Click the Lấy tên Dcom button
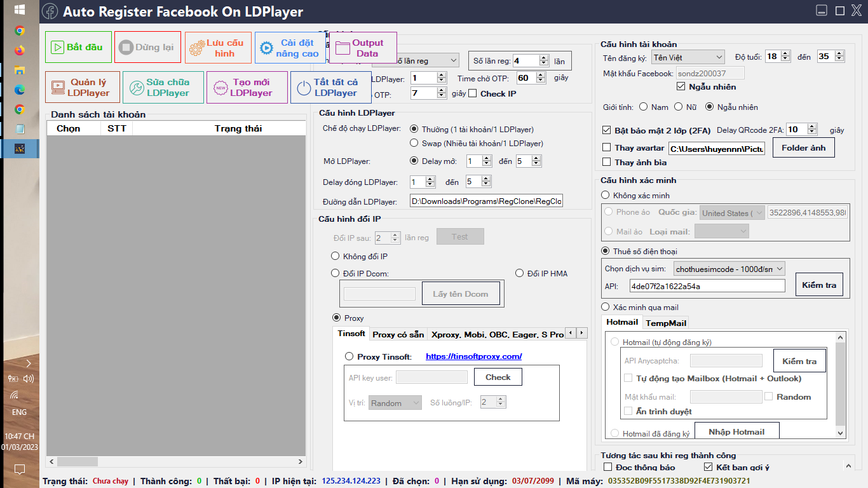Screen dimensions: 868x488 [461, 294]
